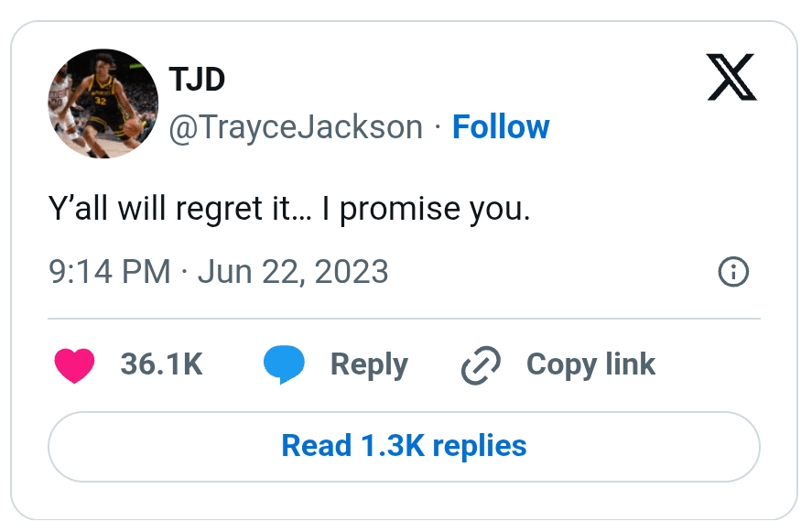Image resolution: width=812 pixels, height=532 pixels.
Task: Select the display name TJD
Action: [196, 79]
